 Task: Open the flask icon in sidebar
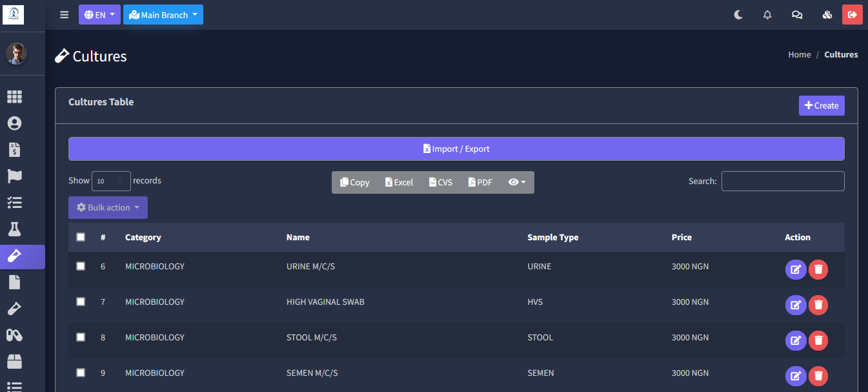(14, 229)
